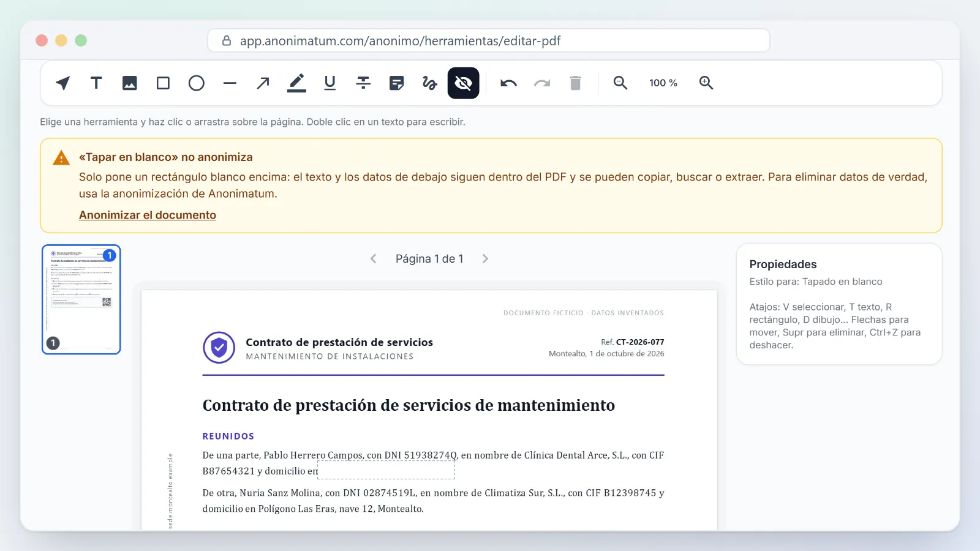
Task: Toggle the white cover-up tool
Action: click(x=464, y=83)
